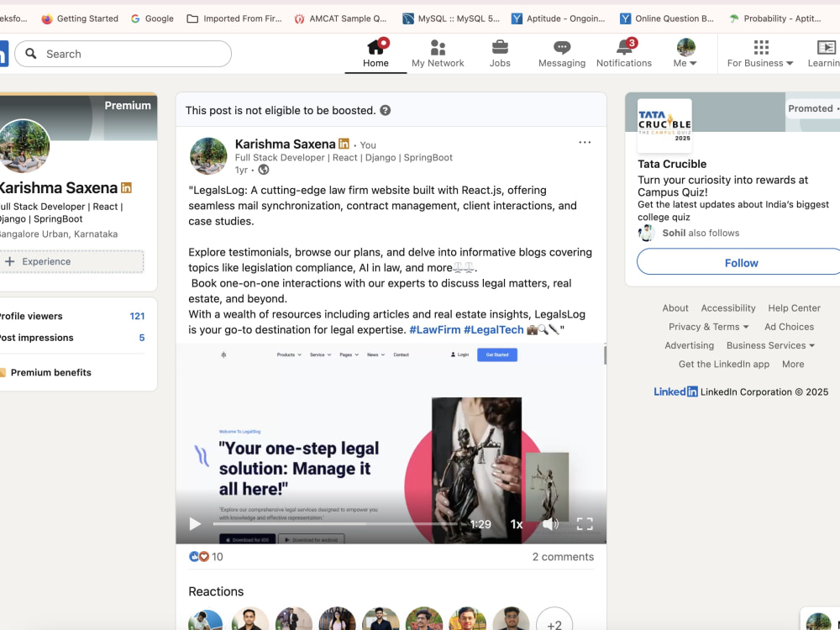Viewport: 840px width, 630px height.
Task: Expand the For Business apps menu
Action: pos(760,54)
